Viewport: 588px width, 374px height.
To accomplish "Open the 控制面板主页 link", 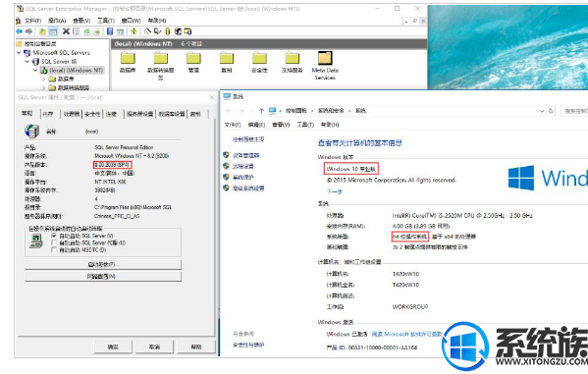I will click(x=248, y=139).
